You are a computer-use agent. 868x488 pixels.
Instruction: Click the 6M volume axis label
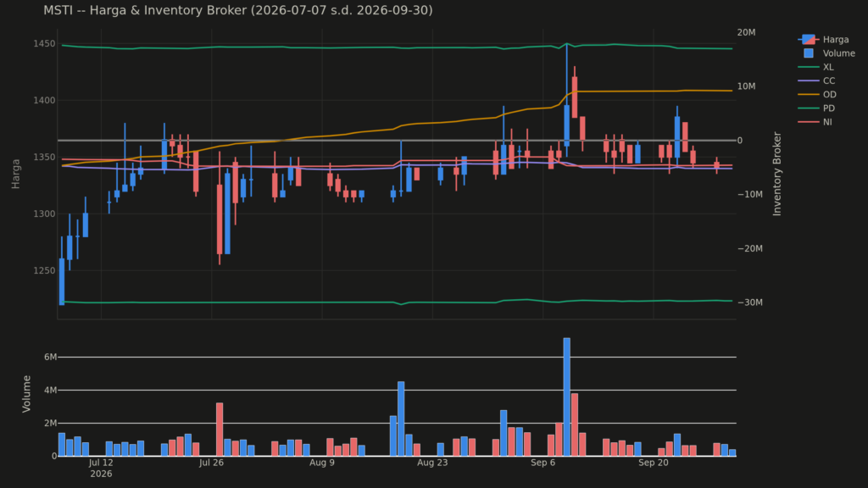click(x=50, y=357)
